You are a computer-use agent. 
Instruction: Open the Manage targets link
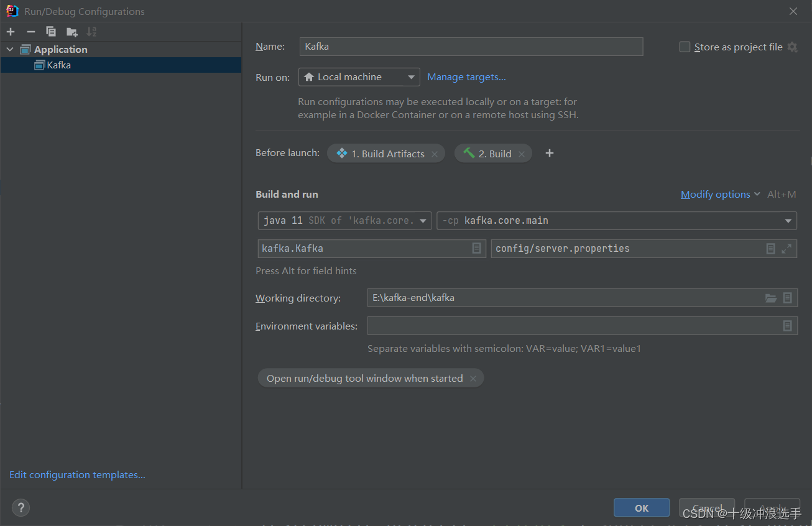point(466,77)
